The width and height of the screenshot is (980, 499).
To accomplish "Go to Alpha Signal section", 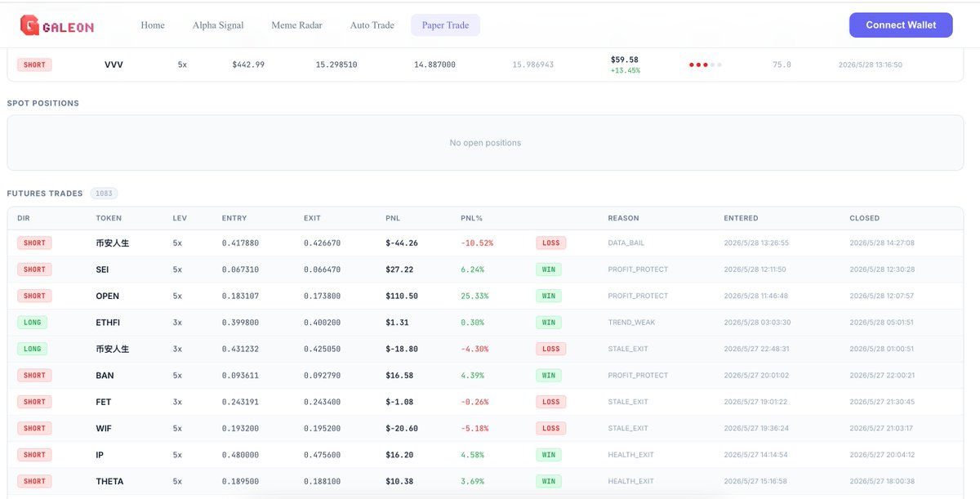I will click(218, 25).
